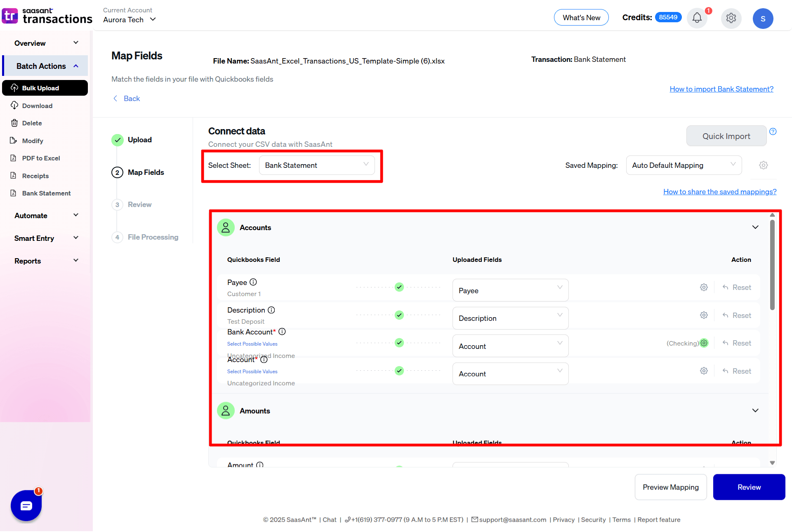Click Select Possible Values under Bank Account

point(252,344)
